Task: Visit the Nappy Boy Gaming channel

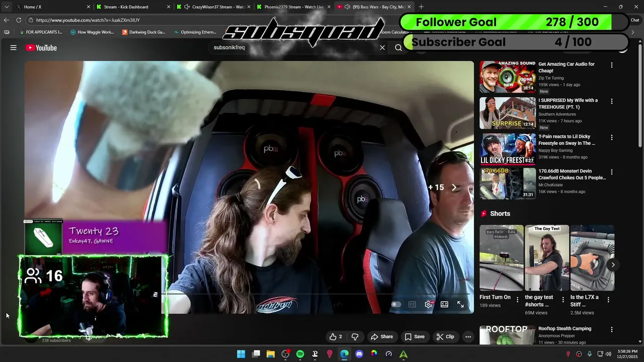Action: [x=555, y=151]
